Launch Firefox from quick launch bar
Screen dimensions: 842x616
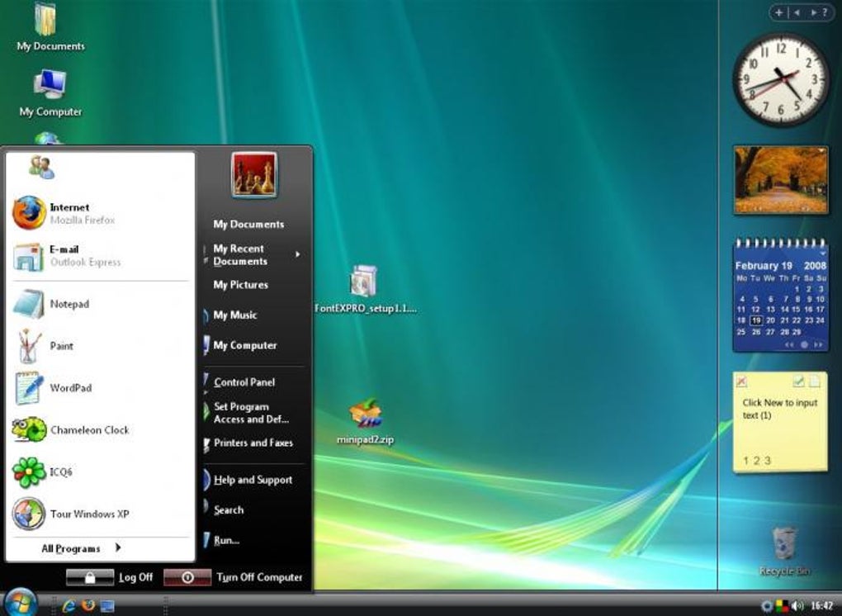coord(88,606)
